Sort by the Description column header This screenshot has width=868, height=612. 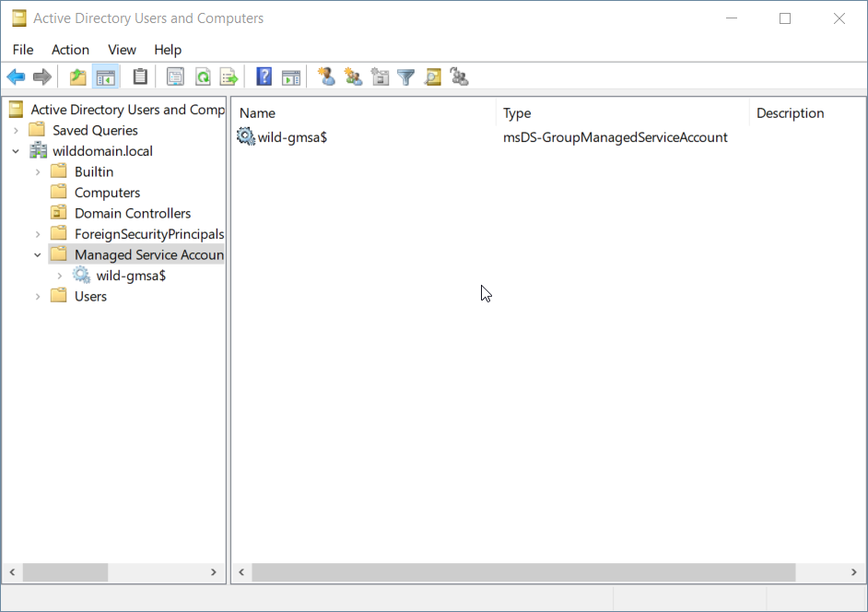tap(808, 113)
